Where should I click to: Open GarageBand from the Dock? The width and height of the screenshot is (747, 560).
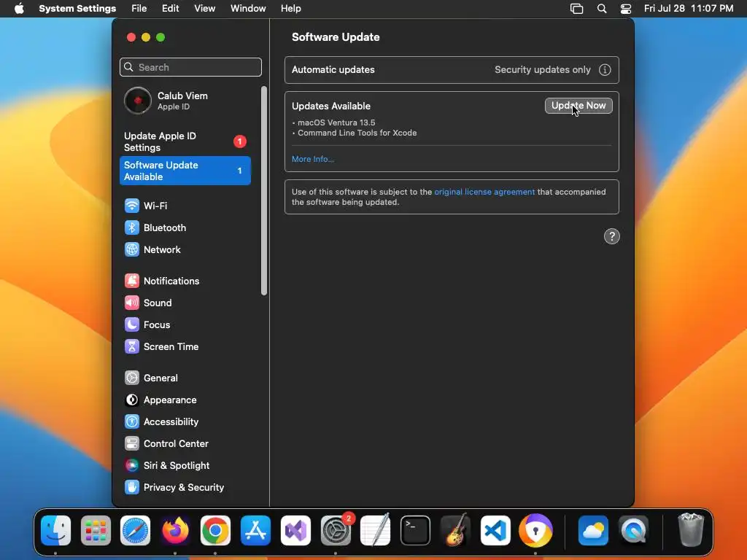click(455, 530)
